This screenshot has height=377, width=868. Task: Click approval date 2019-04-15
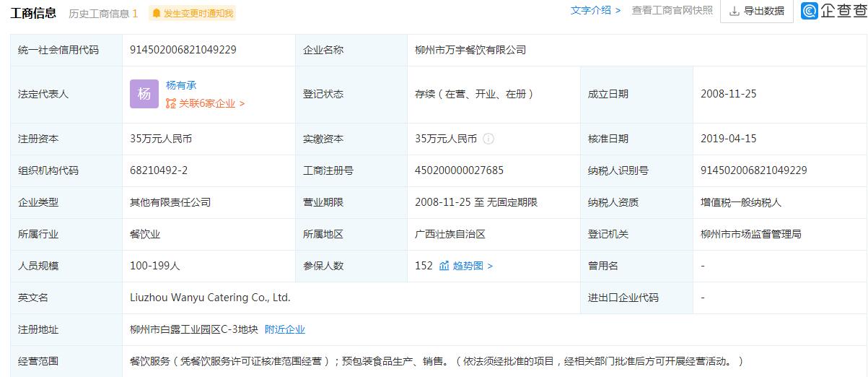point(728,139)
